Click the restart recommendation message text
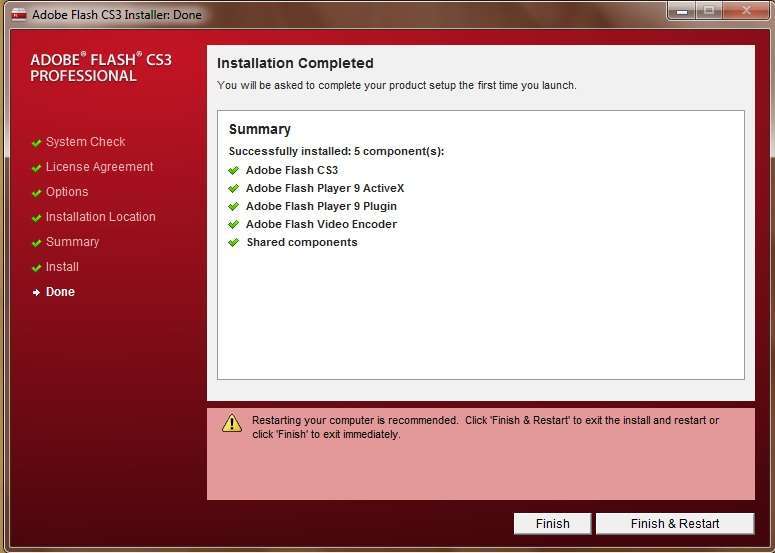 (x=485, y=427)
